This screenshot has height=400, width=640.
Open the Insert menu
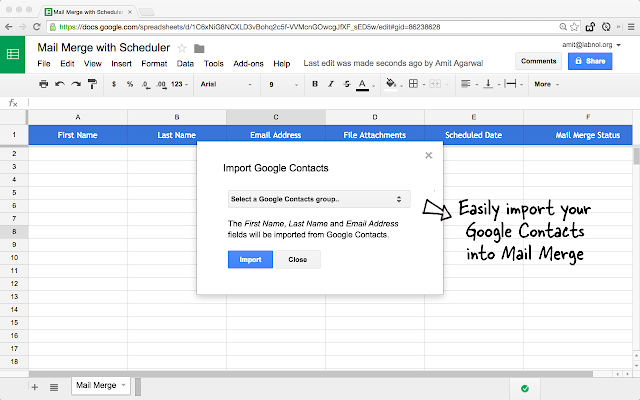click(121, 64)
